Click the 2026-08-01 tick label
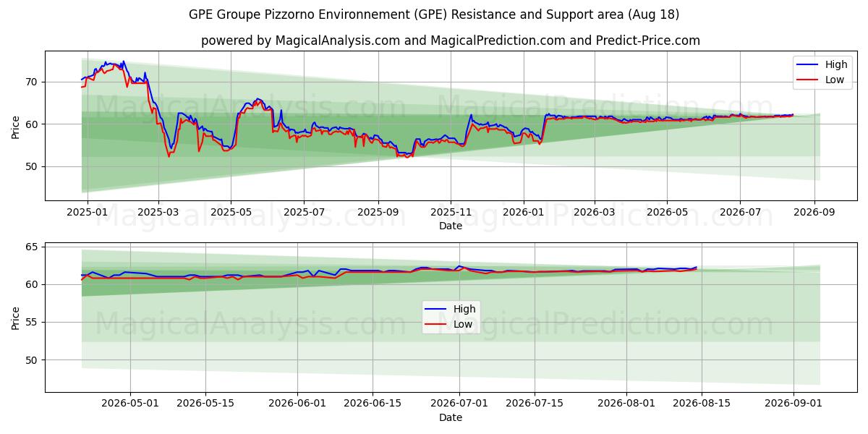 626,404
